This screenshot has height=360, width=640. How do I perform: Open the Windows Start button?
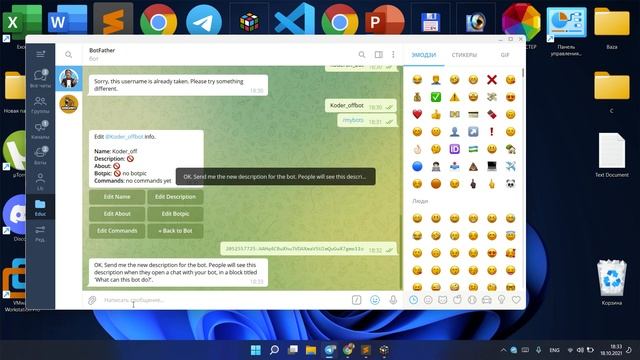[x=256, y=350]
